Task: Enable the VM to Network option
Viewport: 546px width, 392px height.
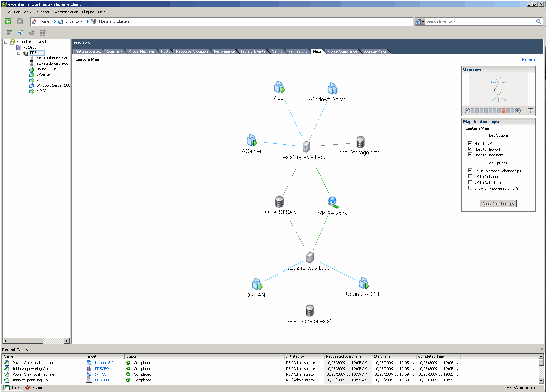Action: (470, 176)
